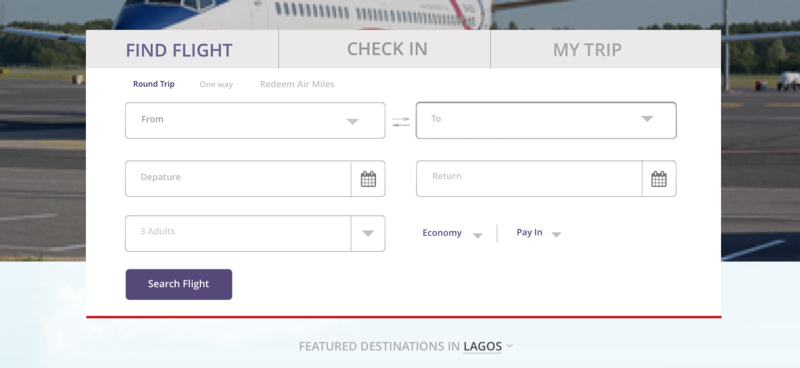Open the Economy cabin class dropdown
The image size is (800, 368).
tap(452, 233)
